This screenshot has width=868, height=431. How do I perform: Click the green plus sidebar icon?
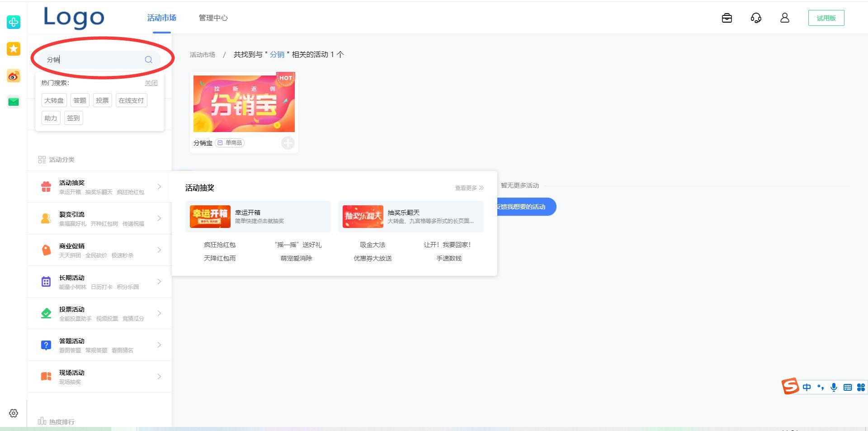pos(14,22)
